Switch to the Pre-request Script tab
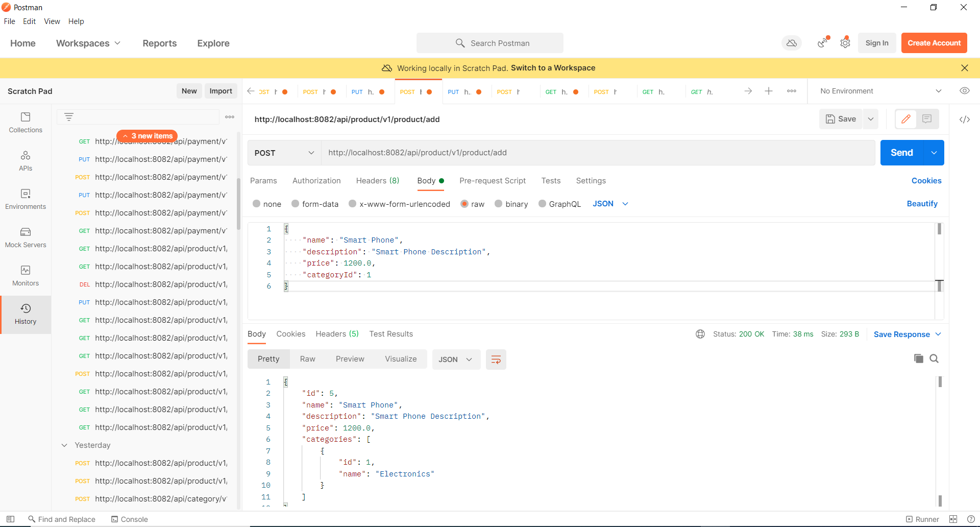 pos(493,181)
